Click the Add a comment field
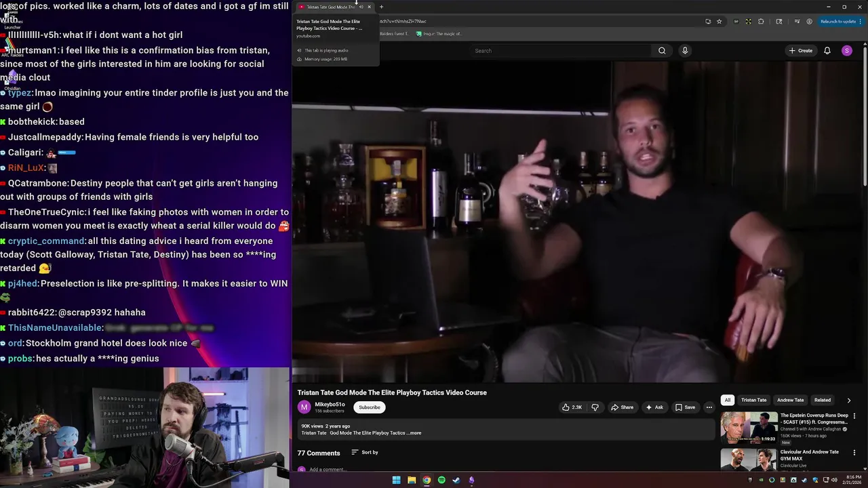Viewport: 868px width, 488px height. pyautogui.click(x=328, y=469)
